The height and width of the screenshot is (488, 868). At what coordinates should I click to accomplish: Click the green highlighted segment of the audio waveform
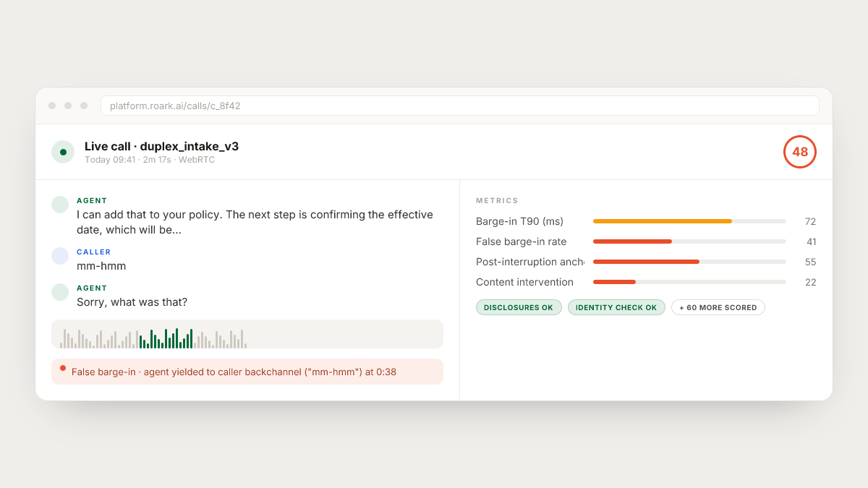click(x=166, y=338)
